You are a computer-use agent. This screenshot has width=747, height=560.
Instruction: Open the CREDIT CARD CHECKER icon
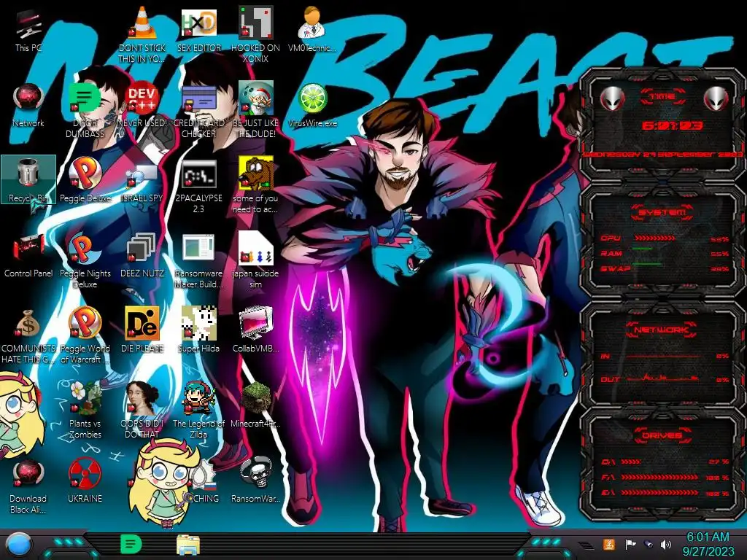198,98
